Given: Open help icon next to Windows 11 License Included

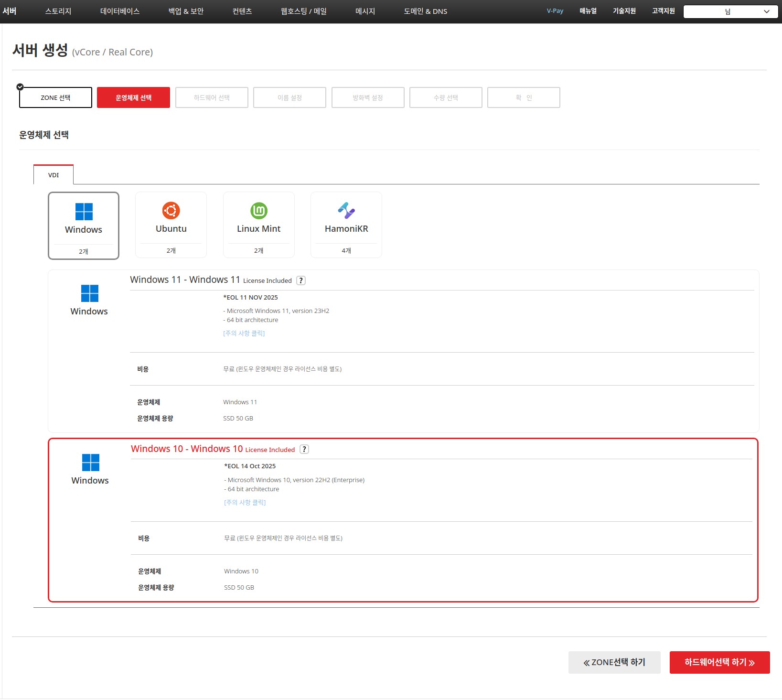Looking at the screenshot, I should click(301, 280).
